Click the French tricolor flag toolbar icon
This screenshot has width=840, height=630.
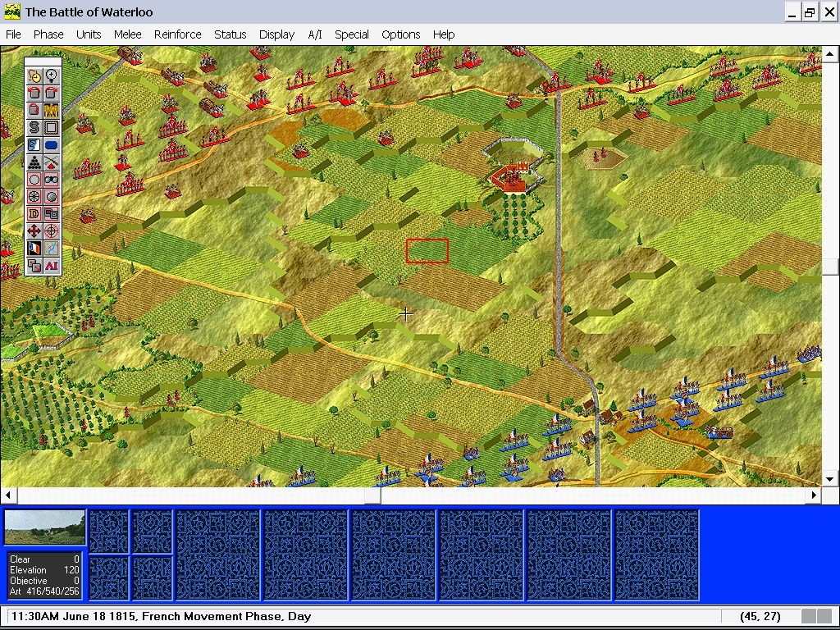[34, 248]
